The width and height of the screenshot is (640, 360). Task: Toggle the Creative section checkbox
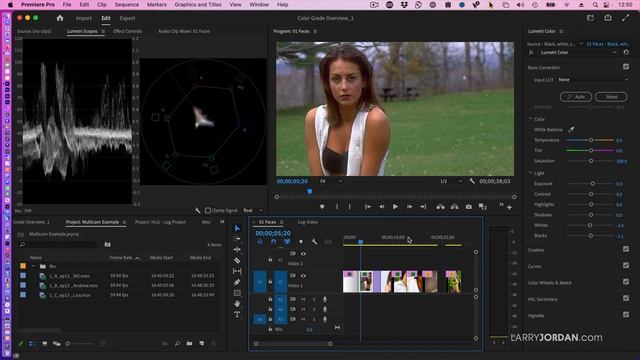[626, 249]
